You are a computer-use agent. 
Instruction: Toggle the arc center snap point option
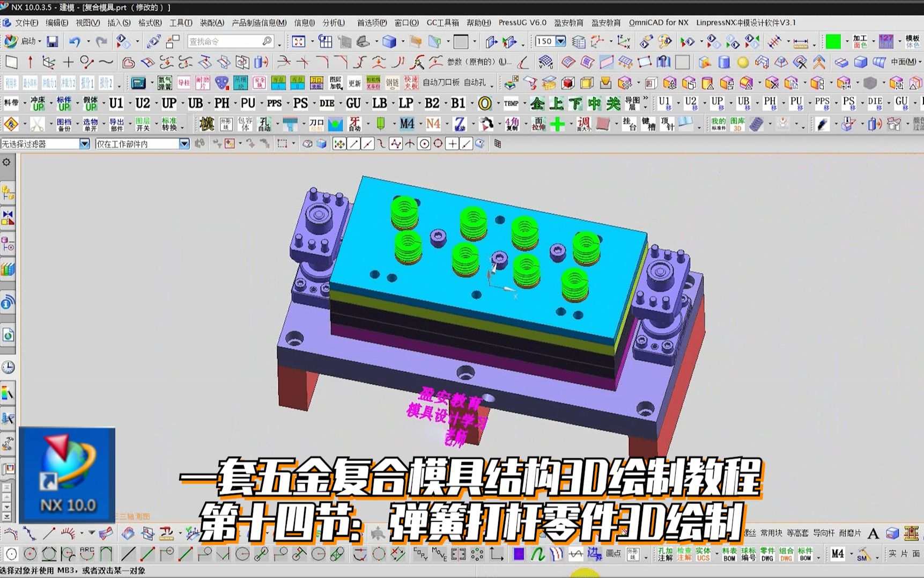[x=424, y=144]
